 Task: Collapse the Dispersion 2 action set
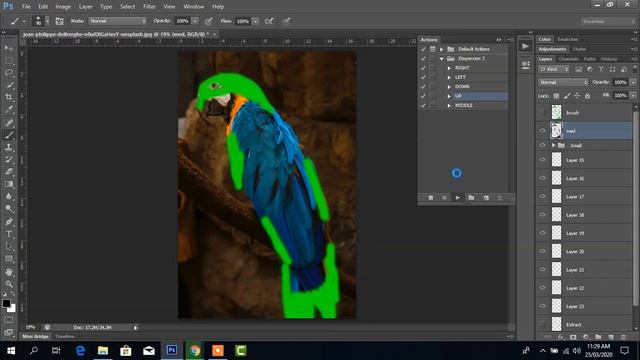tap(442, 58)
